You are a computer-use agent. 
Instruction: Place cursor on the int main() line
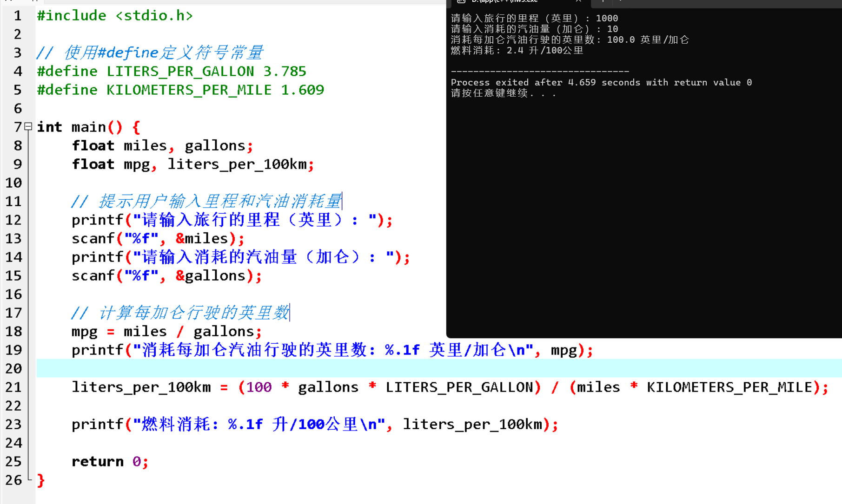[88, 127]
